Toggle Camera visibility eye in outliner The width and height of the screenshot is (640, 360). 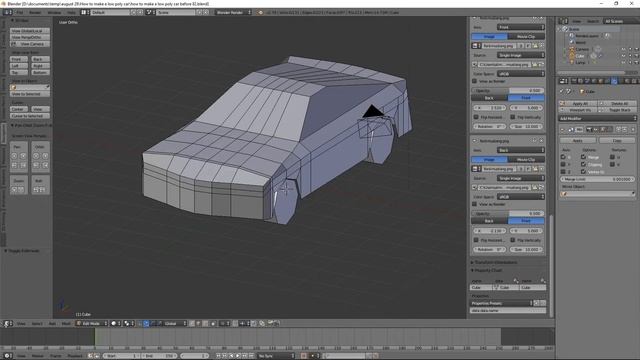click(623, 49)
